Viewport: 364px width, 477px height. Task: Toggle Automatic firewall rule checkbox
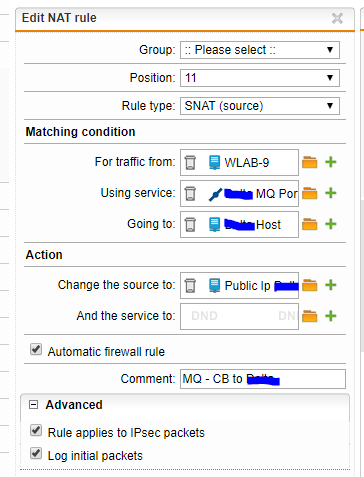point(36,349)
